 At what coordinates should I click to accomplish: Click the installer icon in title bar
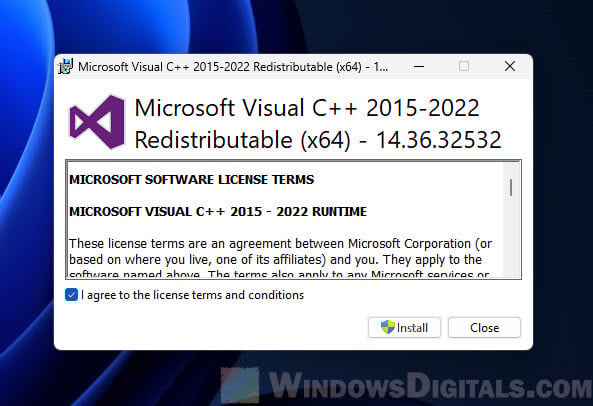point(65,67)
